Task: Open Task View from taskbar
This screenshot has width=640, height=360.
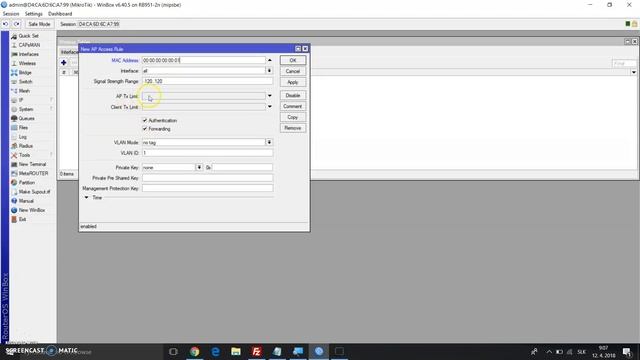Action: (173, 351)
